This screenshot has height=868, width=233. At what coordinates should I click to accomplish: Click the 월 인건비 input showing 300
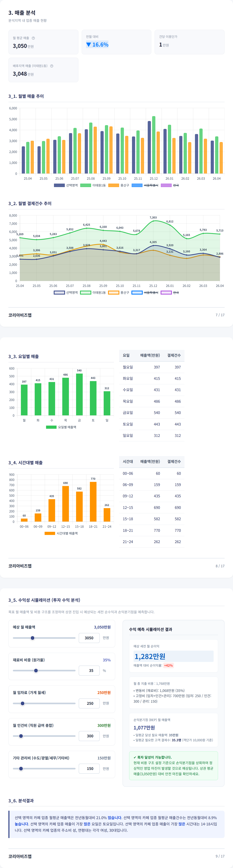(x=89, y=736)
